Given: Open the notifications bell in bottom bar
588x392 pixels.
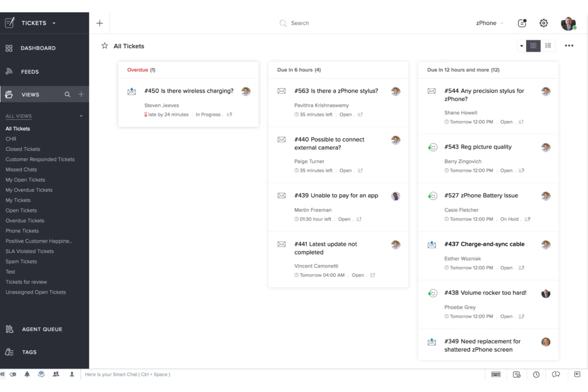Looking at the screenshot, I should pos(27,374).
